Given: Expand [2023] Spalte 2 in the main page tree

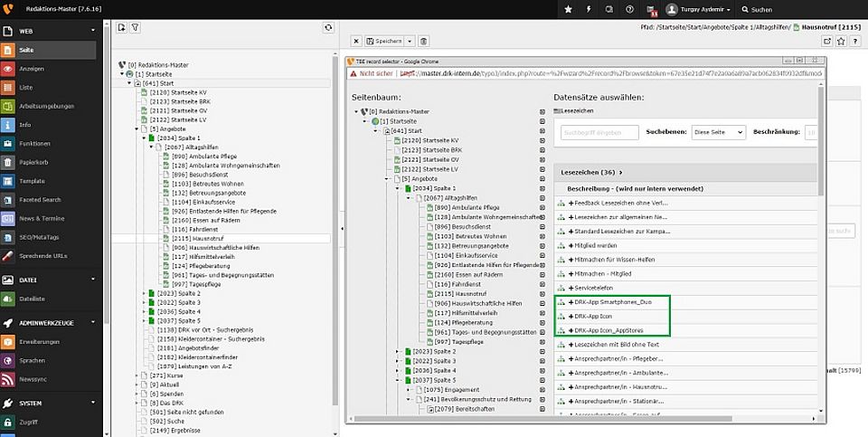Looking at the screenshot, I should (x=143, y=293).
